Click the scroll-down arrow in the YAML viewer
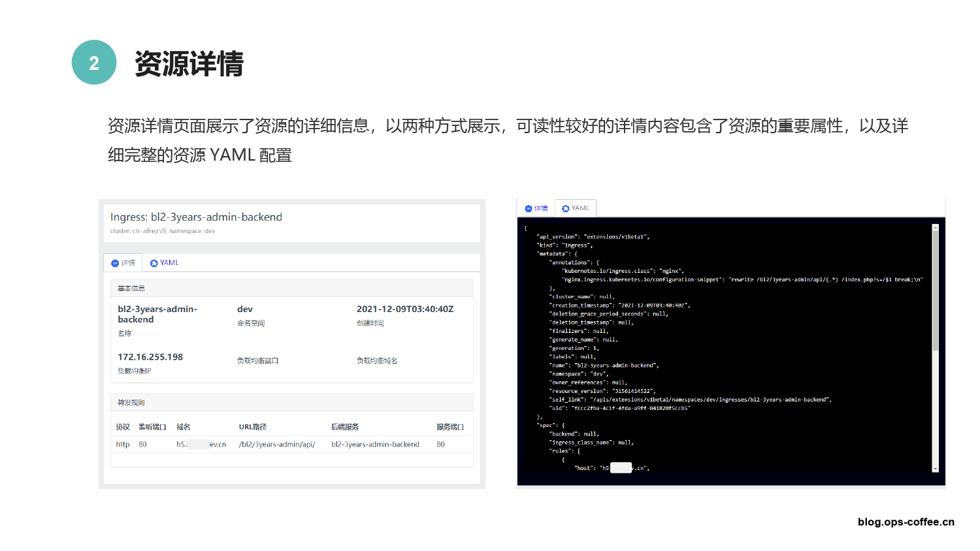This screenshot has width=980, height=551. click(935, 468)
